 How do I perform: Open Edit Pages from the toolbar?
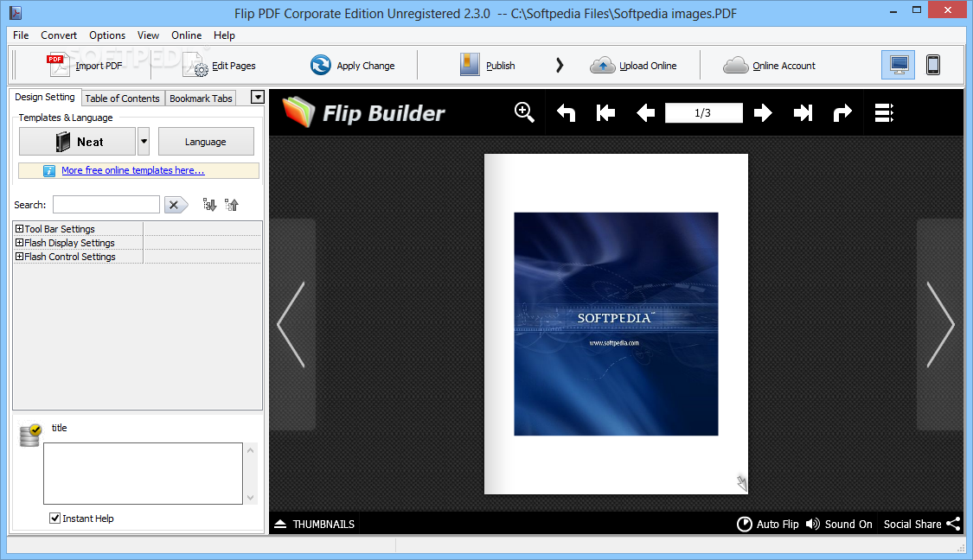pos(220,65)
